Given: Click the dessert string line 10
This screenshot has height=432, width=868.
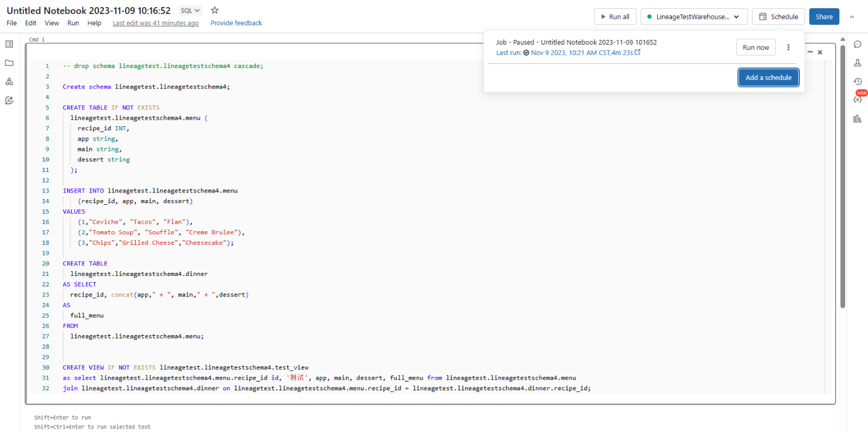Looking at the screenshot, I should pyautogui.click(x=103, y=159).
